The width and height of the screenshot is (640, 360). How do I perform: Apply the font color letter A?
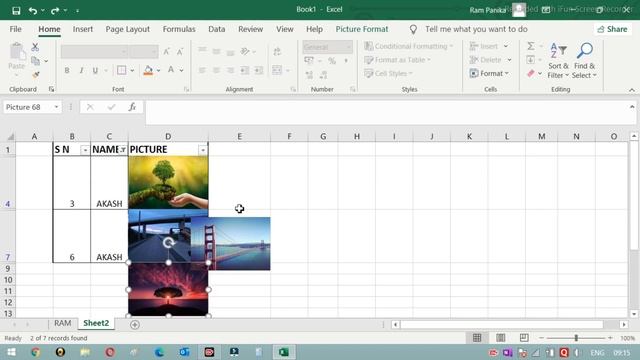coord(171,70)
